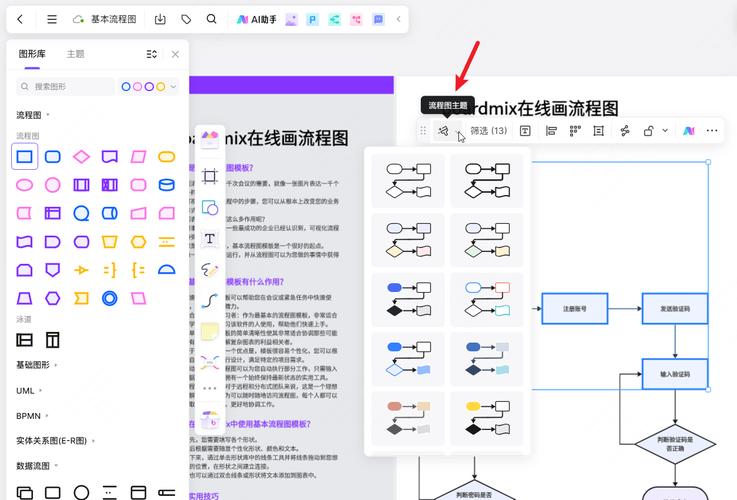
Task: Open the export/download icon in top bar
Action: pos(160,19)
